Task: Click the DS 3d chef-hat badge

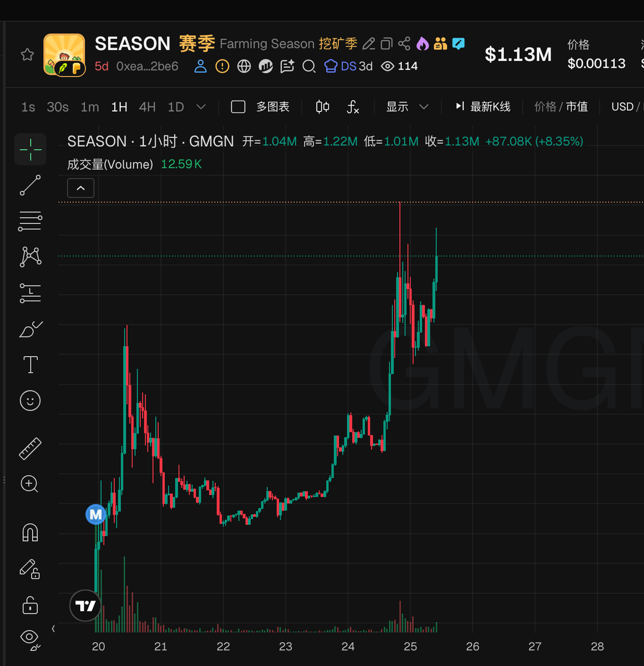Action: coord(348,67)
